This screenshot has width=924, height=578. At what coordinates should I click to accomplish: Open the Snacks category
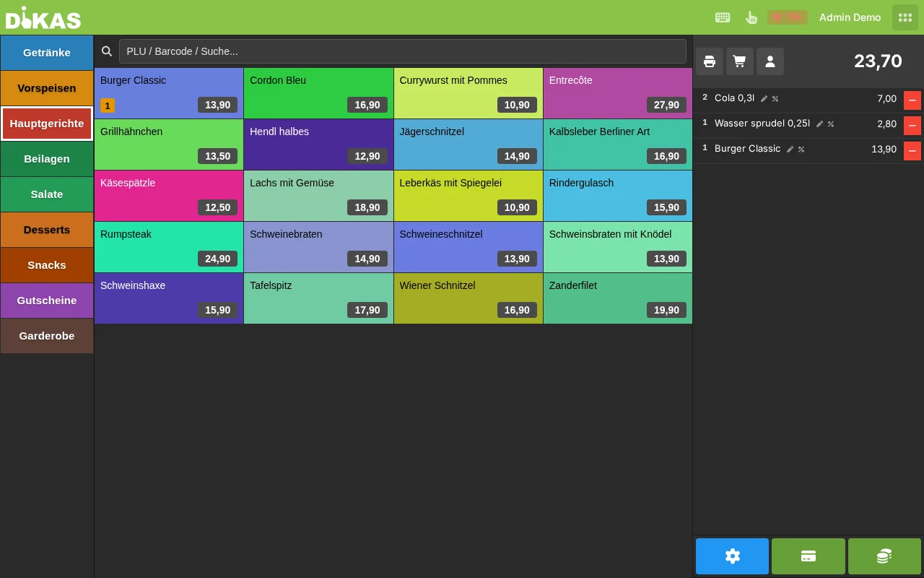point(47,265)
